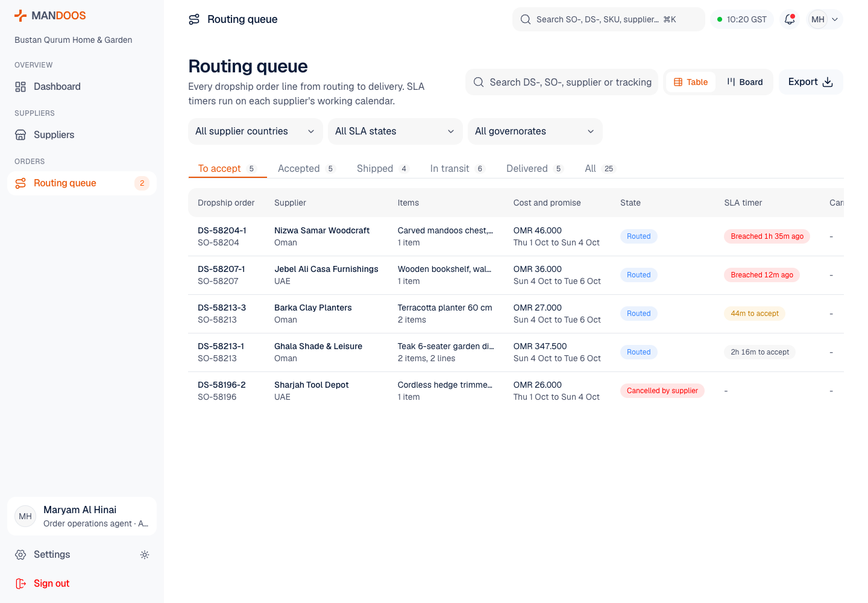868x603 pixels.
Task: Open dropship order DS-58204-1
Action: 222,230
